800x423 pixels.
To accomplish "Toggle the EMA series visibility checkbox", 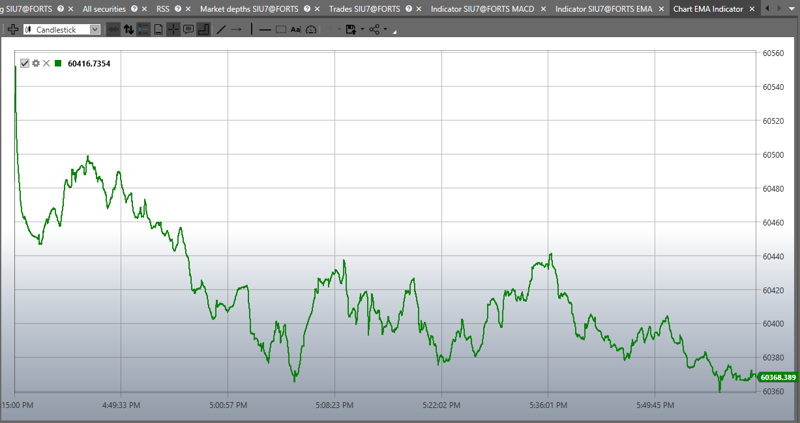I will tap(25, 64).
